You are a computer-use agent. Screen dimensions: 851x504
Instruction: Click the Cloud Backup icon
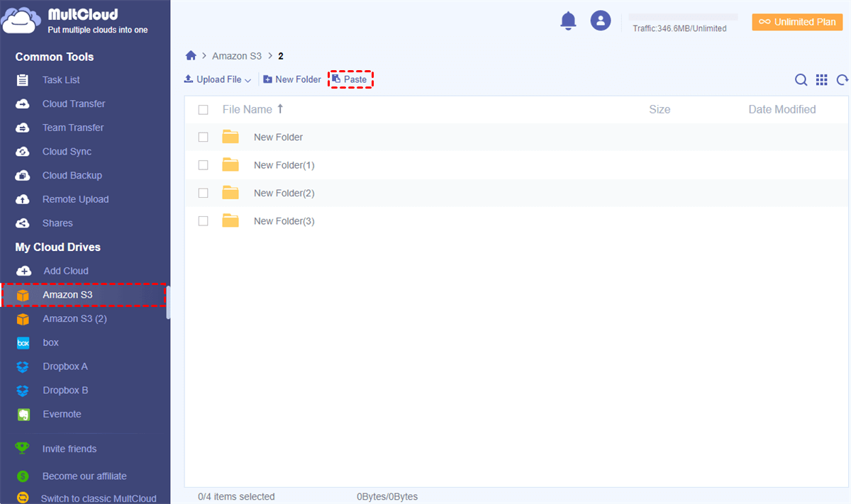[23, 176]
